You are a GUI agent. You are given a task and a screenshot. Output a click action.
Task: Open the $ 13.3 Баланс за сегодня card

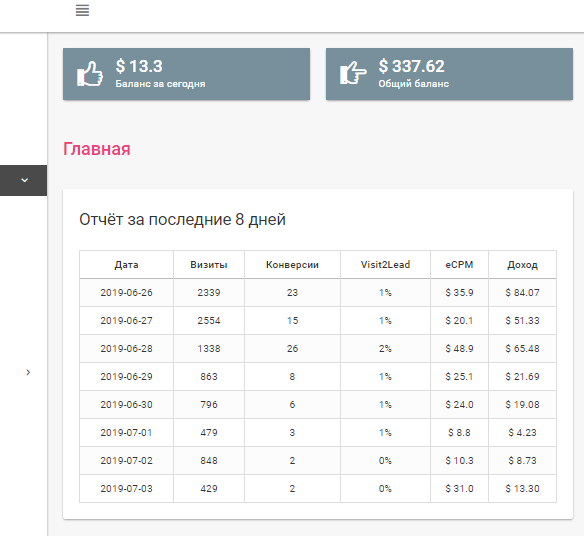186,74
